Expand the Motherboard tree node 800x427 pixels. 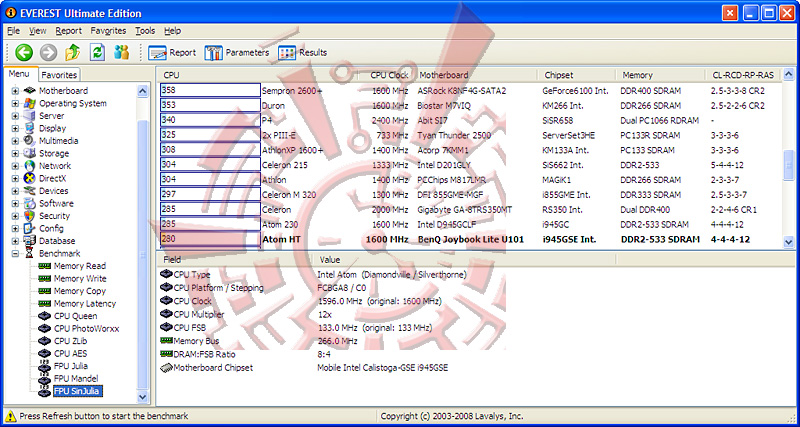(15, 91)
